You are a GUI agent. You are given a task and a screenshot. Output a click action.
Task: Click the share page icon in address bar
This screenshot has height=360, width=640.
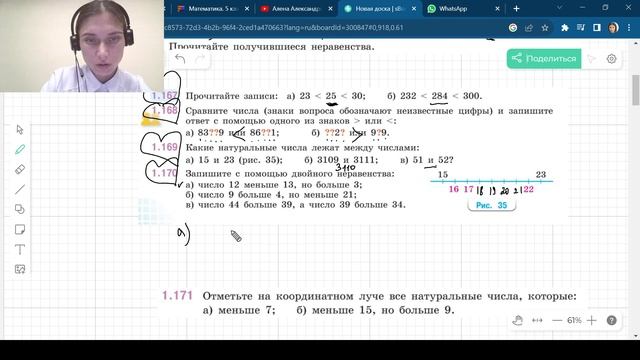[529, 28]
